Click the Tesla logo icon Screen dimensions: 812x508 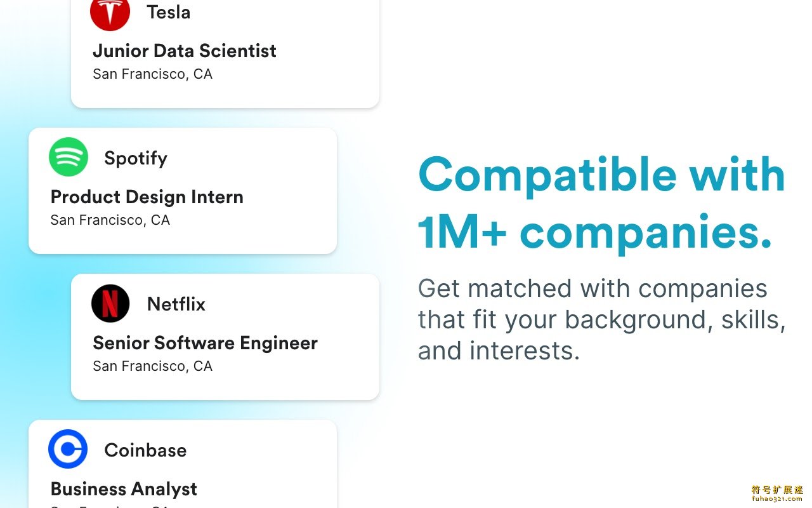110,13
